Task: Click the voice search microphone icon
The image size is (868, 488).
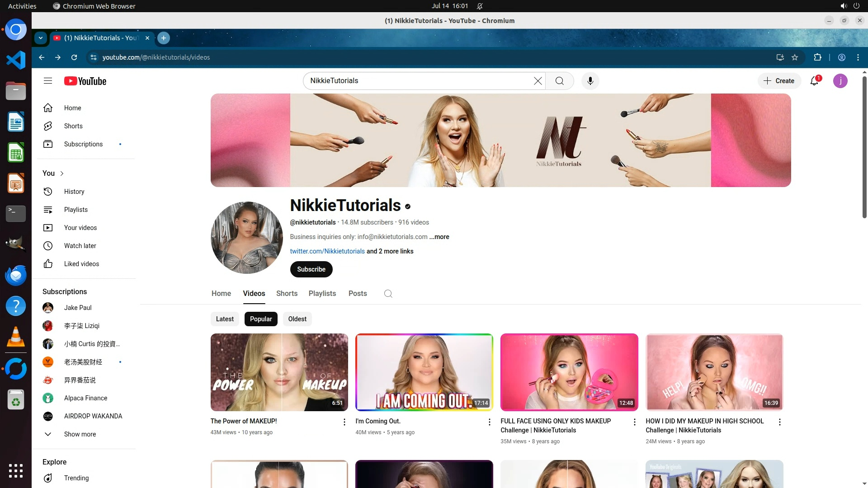Action: pos(590,81)
